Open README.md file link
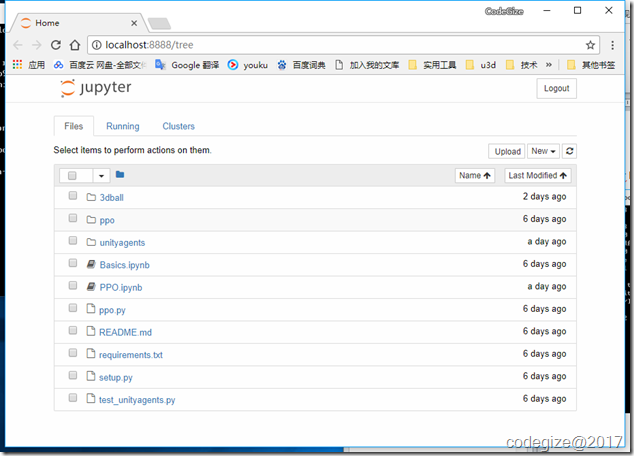 [125, 332]
